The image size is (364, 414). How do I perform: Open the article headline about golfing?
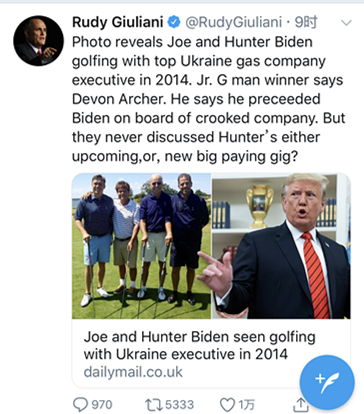tap(199, 345)
